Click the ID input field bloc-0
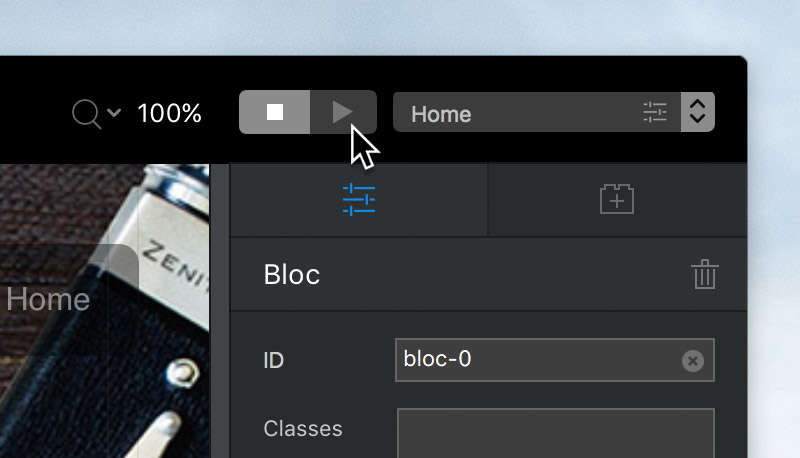 coord(555,360)
